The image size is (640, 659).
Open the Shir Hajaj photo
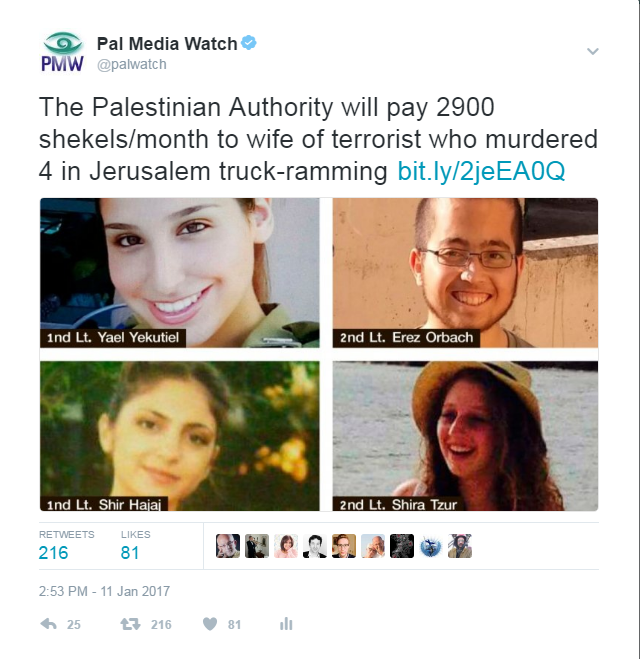(x=180, y=436)
